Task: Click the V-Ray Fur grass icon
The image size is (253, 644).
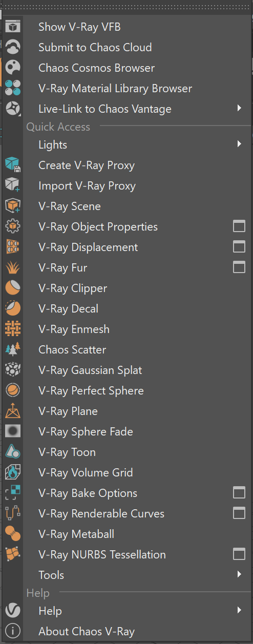Action: 13,267
